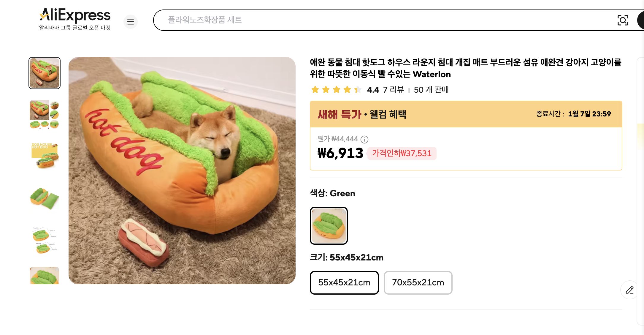Open the hamburger menu beside the logo

131,22
